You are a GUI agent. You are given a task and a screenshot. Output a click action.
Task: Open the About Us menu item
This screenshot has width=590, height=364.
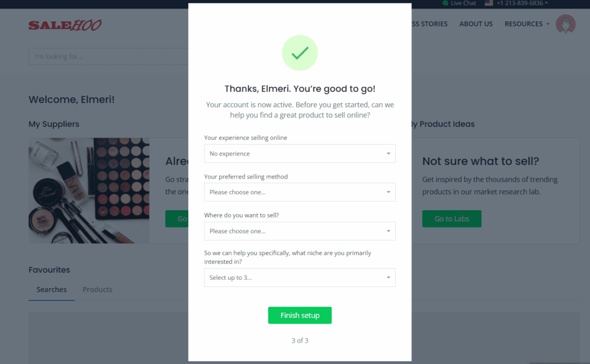[x=475, y=24]
